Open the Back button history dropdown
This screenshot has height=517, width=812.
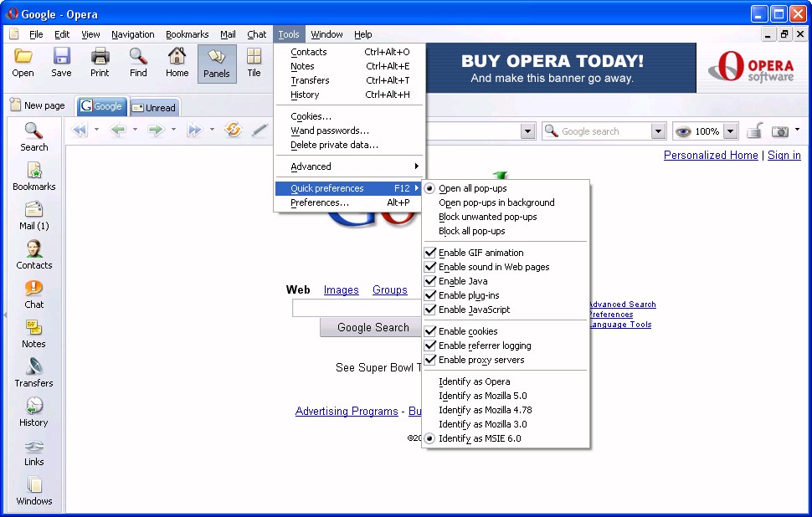click(x=135, y=130)
